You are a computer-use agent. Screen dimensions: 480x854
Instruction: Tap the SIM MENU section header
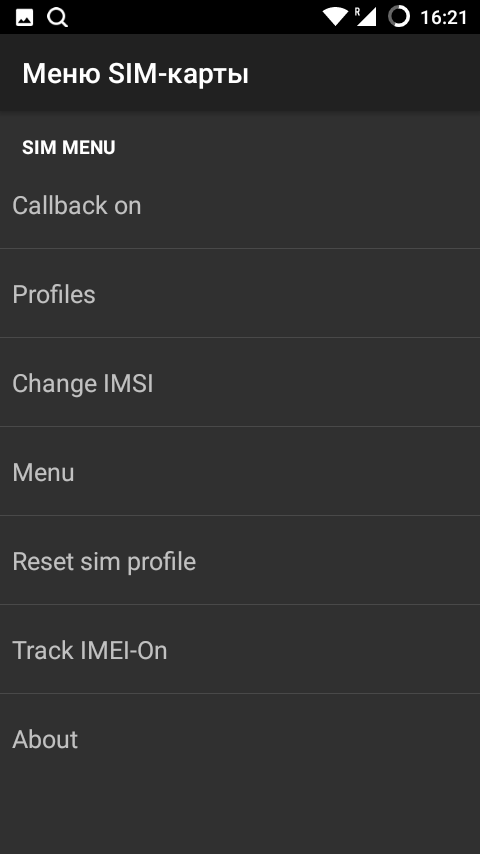69,148
